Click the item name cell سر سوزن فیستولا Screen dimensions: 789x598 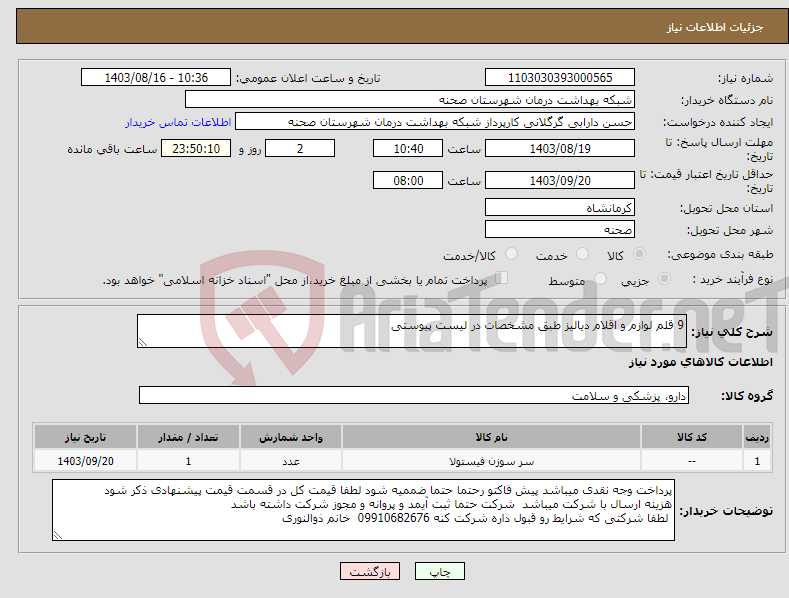pyautogui.click(x=491, y=461)
